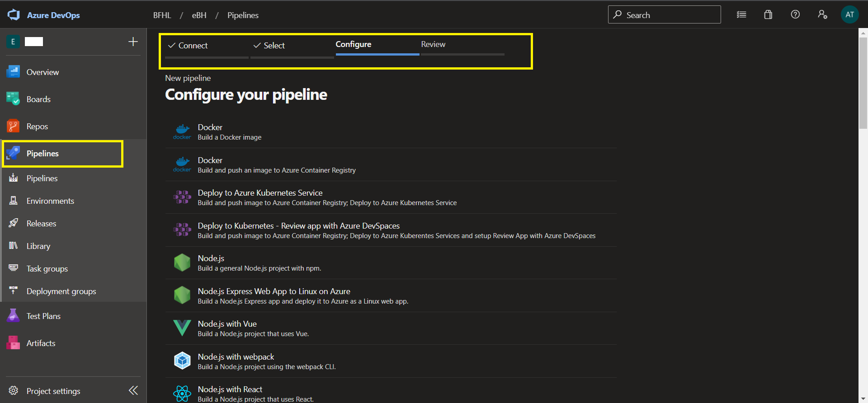868x403 pixels.
Task: Click the AT profile avatar
Action: click(849, 15)
